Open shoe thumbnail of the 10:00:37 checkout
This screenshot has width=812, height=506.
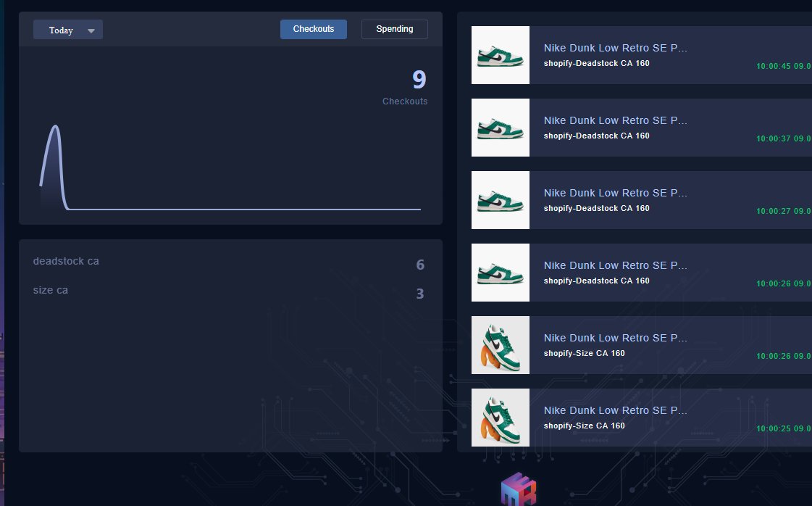pyautogui.click(x=501, y=128)
